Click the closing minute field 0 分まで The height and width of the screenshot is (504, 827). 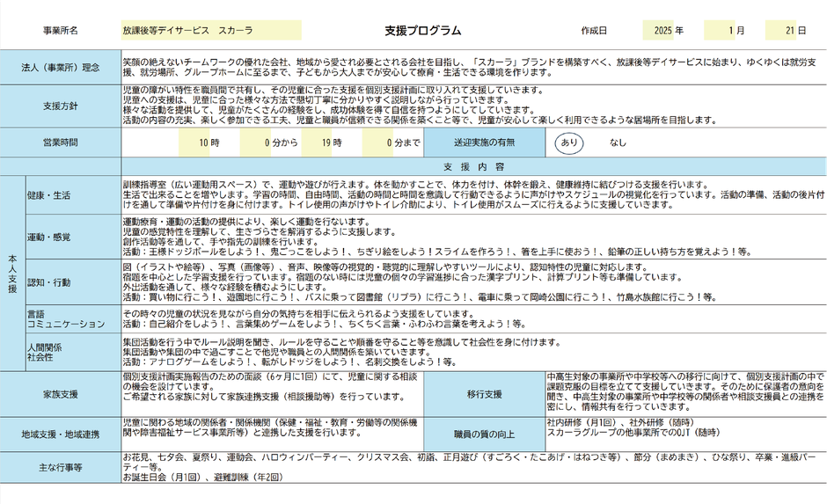click(x=377, y=142)
